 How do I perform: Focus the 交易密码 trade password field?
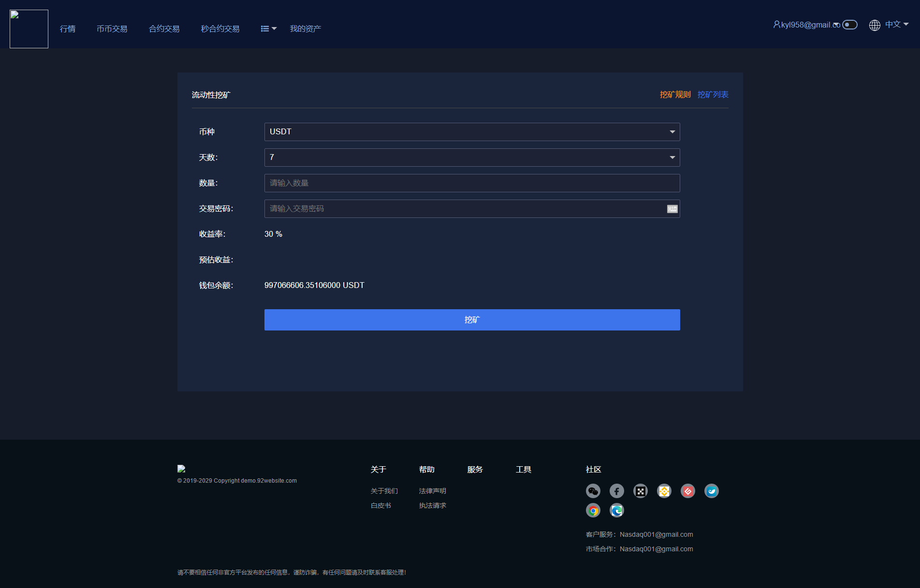(x=472, y=209)
